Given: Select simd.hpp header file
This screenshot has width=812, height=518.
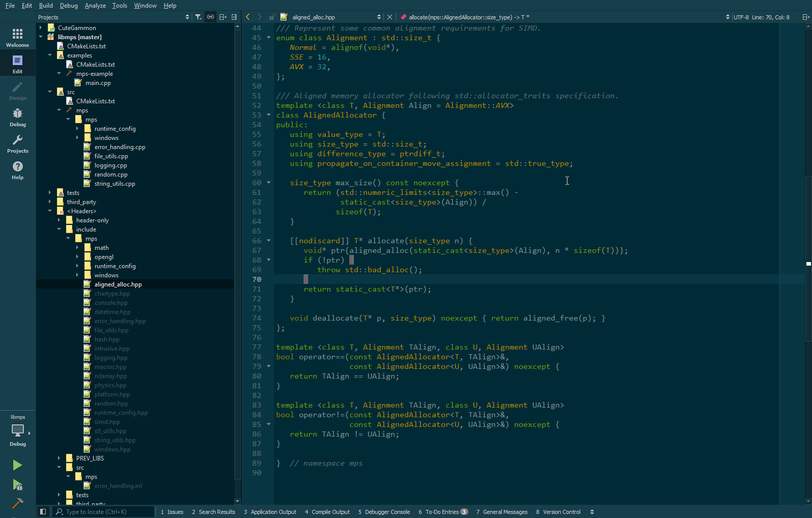Looking at the screenshot, I should tap(107, 422).
